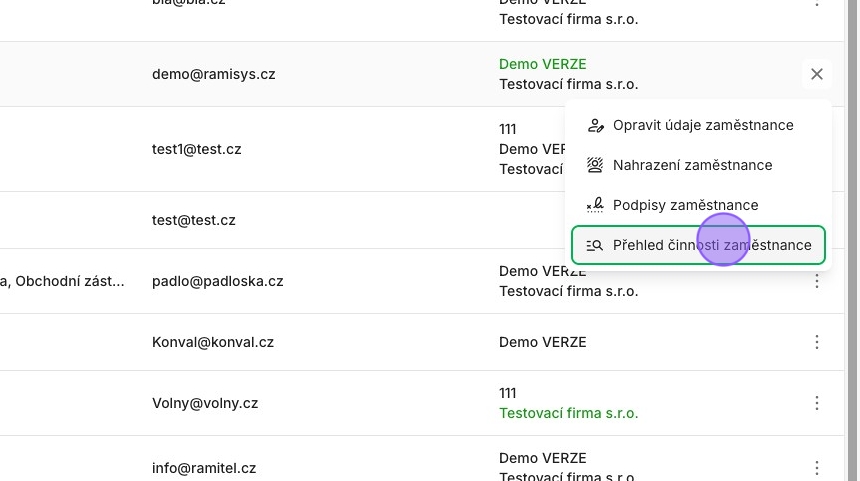Screen dimensions: 860x481
Task: Open three-dot menu for Konval@konval.cz row
Action: pos(817,342)
